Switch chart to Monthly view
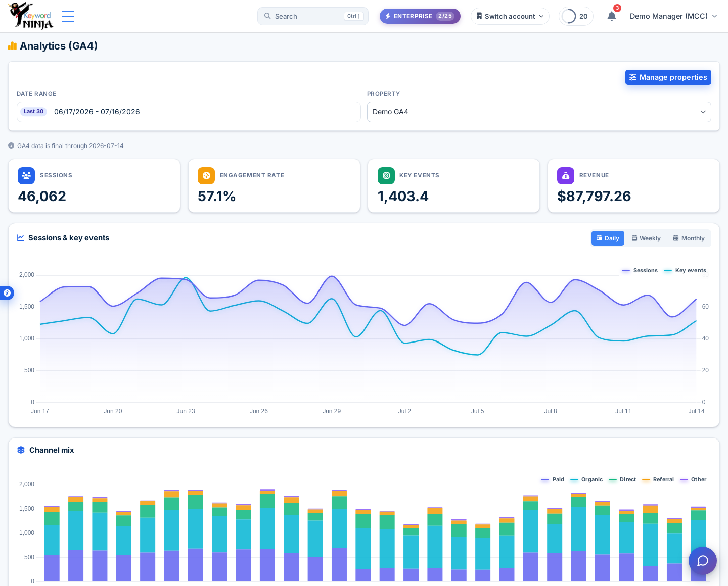This screenshot has width=728, height=586. [689, 238]
